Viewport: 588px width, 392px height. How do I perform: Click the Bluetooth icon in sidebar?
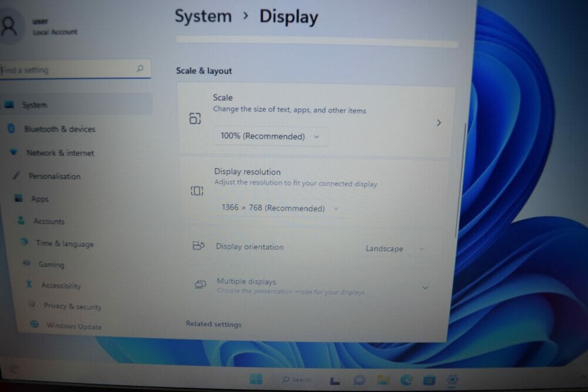tap(11, 129)
